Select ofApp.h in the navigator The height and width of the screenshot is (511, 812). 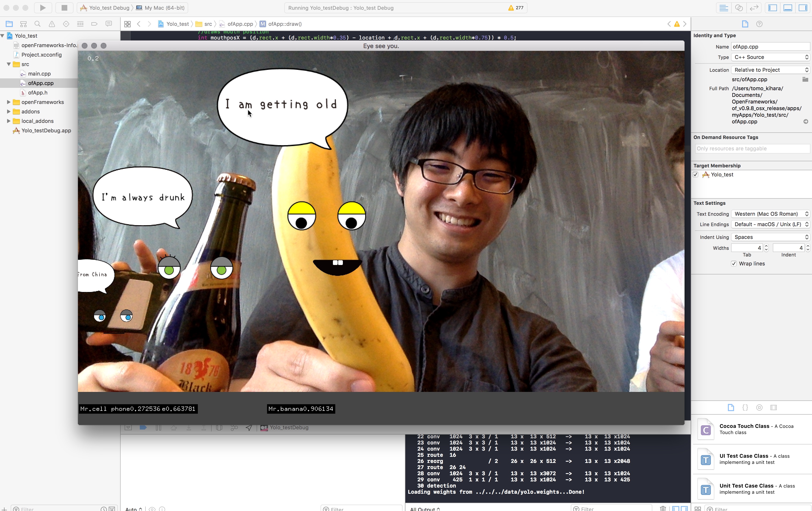pyautogui.click(x=37, y=92)
